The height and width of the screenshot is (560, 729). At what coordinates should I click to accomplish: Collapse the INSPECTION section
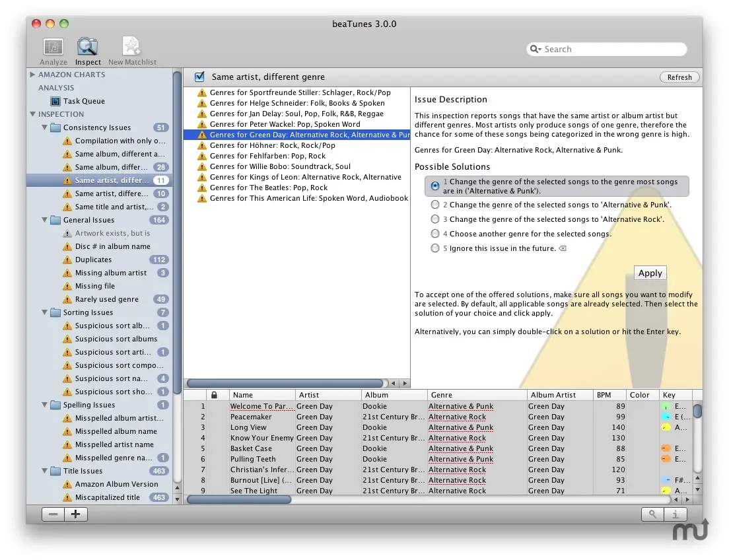(x=32, y=114)
